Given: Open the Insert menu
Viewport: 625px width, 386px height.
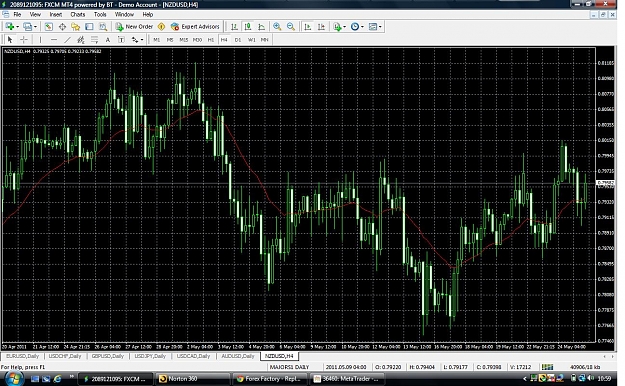Looking at the screenshot, I should [56, 14].
